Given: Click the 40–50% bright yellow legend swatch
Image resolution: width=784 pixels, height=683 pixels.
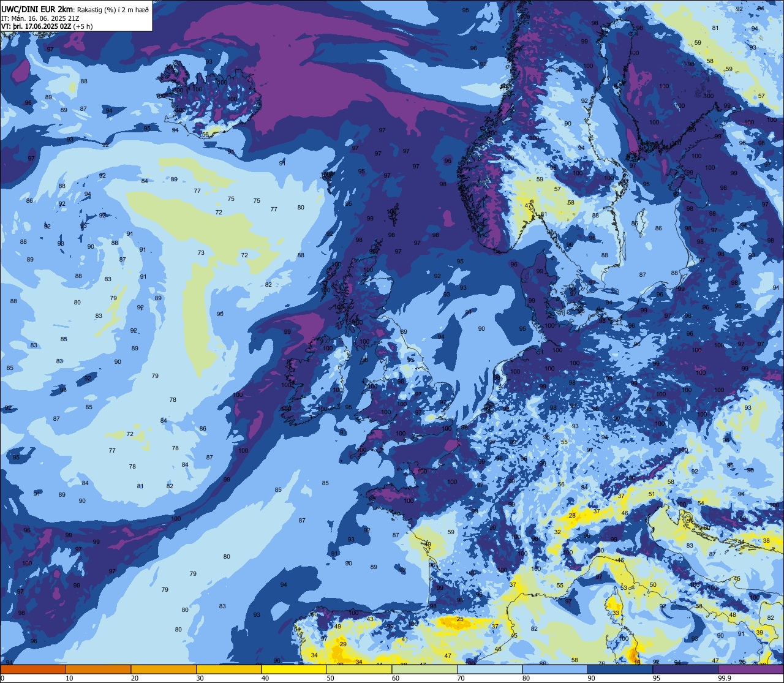Looking at the screenshot, I should [294, 669].
